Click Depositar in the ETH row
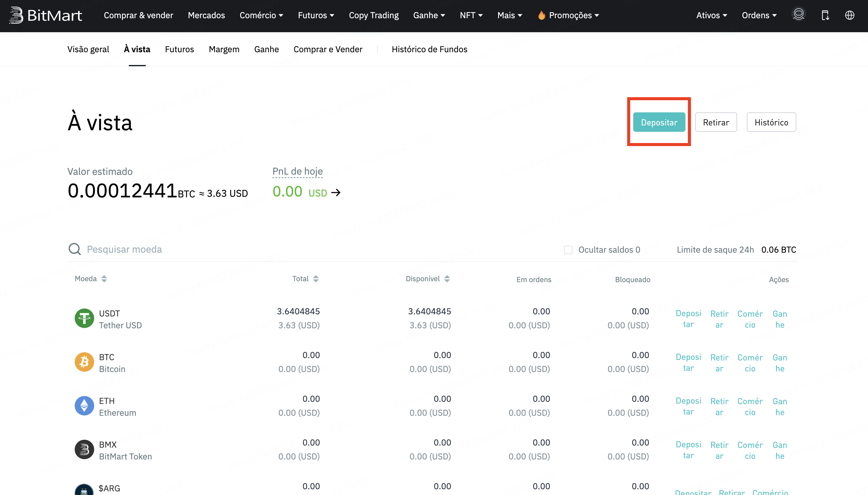Screen dimensions: 868x495 689,406
